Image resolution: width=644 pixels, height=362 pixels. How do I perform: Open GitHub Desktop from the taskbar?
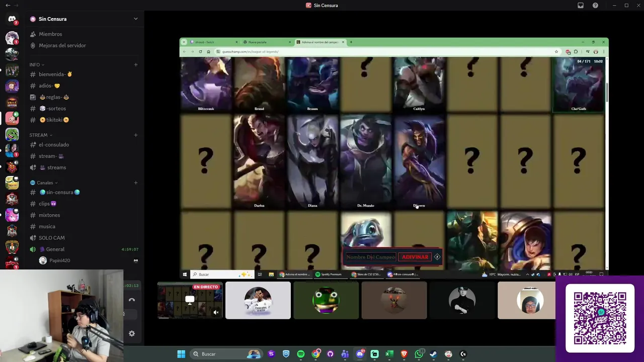pos(330,354)
